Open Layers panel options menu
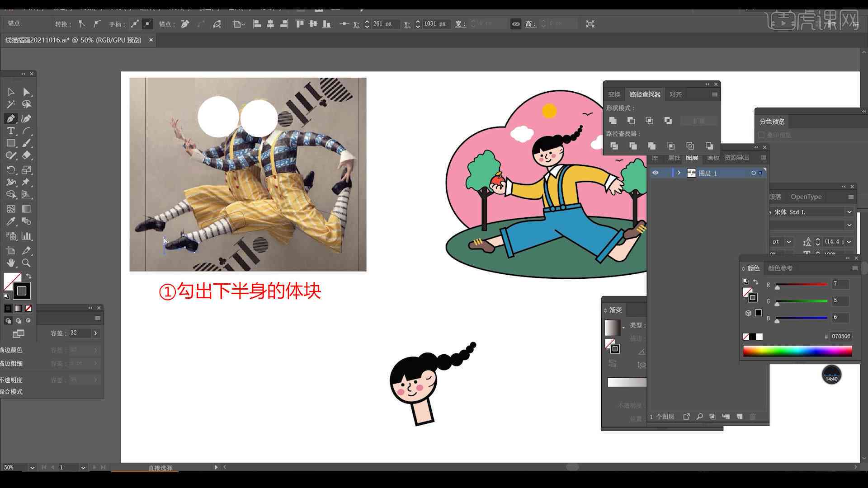 tap(763, 158)
